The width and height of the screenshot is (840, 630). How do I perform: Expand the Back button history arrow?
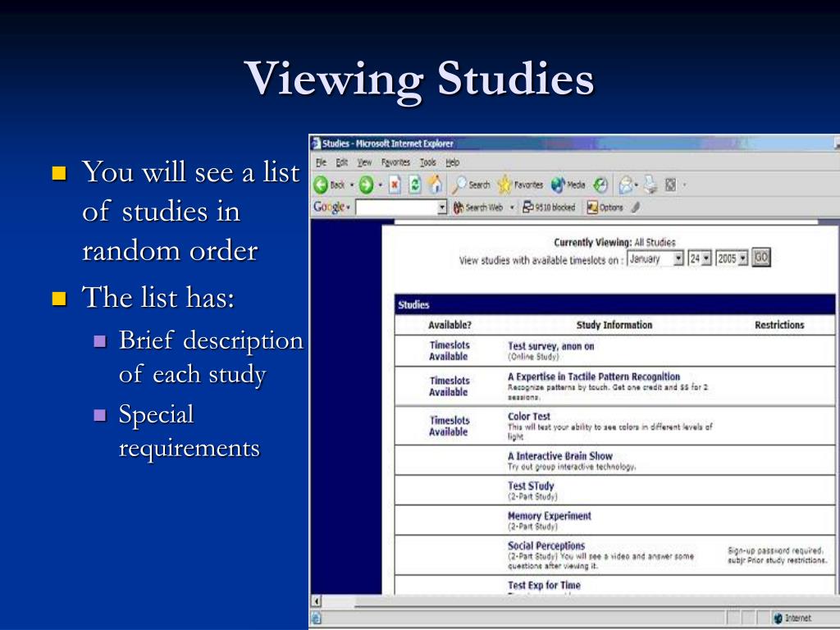click(x=352, y=185)
